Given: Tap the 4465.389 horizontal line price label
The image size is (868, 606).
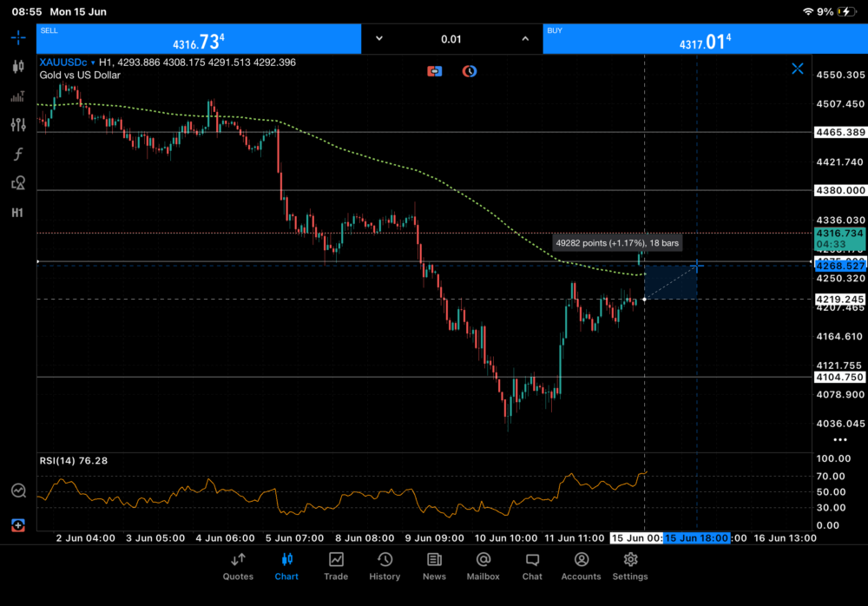Looking at the screenshot, I should 840,132.
